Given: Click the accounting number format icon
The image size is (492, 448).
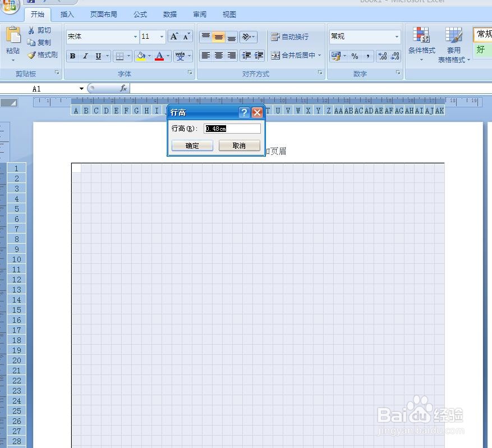Looking at the screenshot, I should pyautogui.click(x=336, y=56).
